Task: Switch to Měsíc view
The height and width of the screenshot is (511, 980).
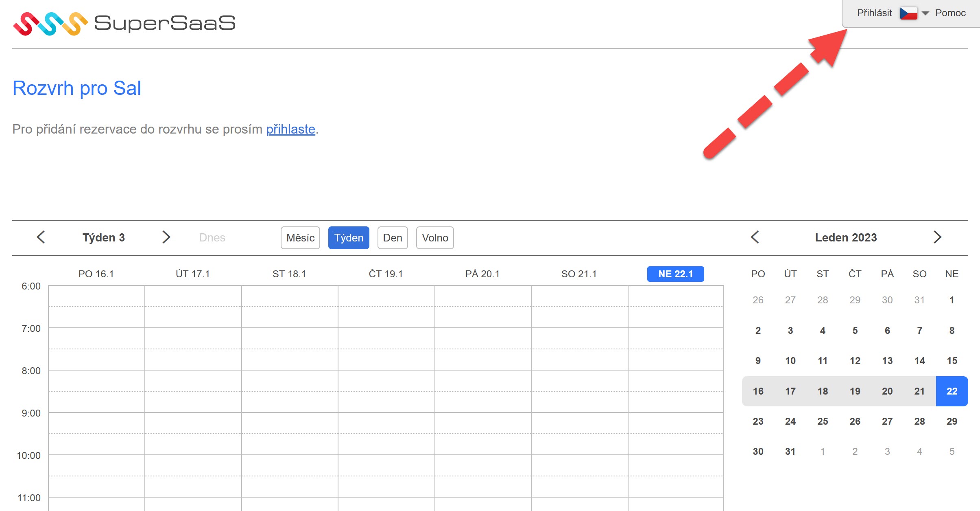Action: click(x=300, y=238)
